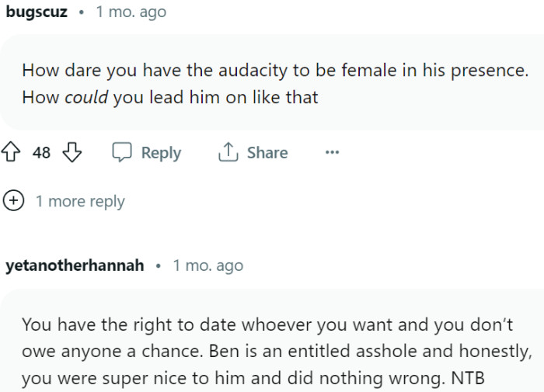Click the bugscuz comment "1 mo. ago" timestamp
The image size is (544, 392).
coord(131,12)
